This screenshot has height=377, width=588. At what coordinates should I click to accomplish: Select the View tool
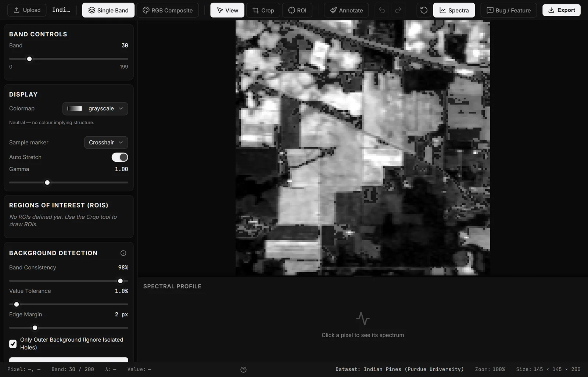(x=227, y=10)
